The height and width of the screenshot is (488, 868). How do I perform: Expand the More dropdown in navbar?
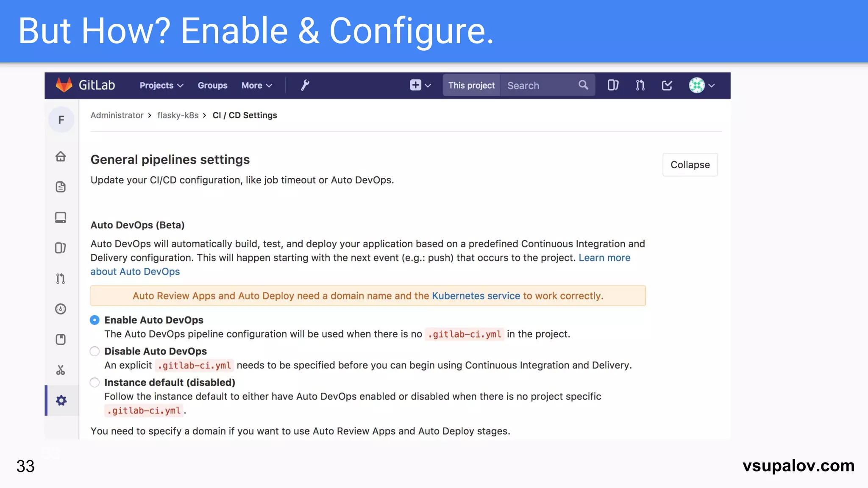(x=256, y=85)
